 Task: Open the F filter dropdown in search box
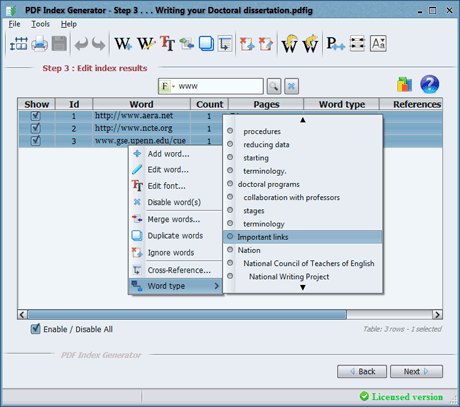coord(168,87)
